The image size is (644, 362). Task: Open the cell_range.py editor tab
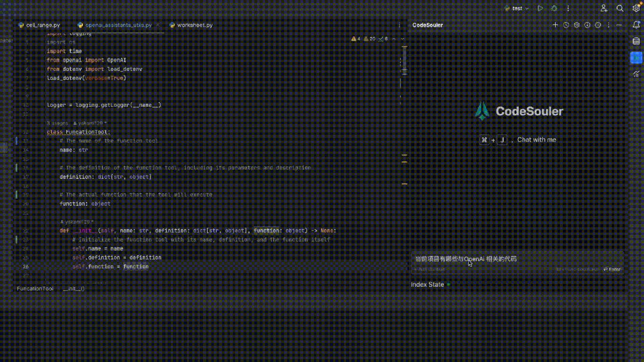tap(39, 25)
